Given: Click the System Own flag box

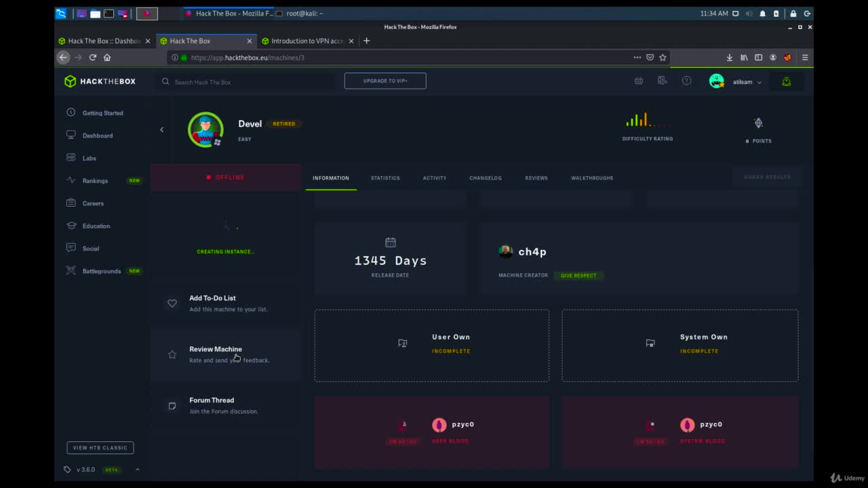Looking at the screenshot, I should 680,346.
